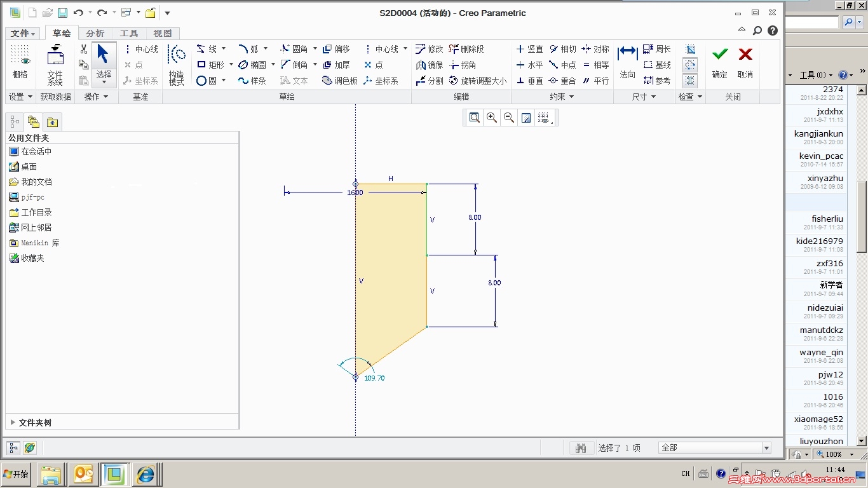
Task: Click the 文件系统 (File System) button
Action: tap(55, 65)
